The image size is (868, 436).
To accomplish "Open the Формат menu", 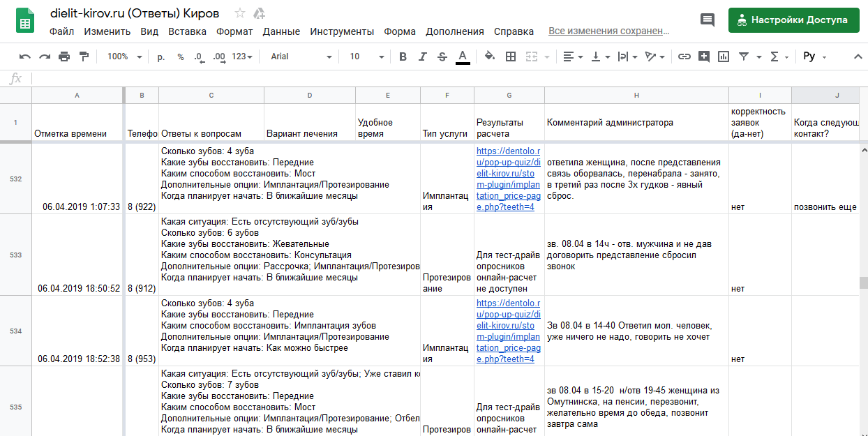I will point(234,31).
